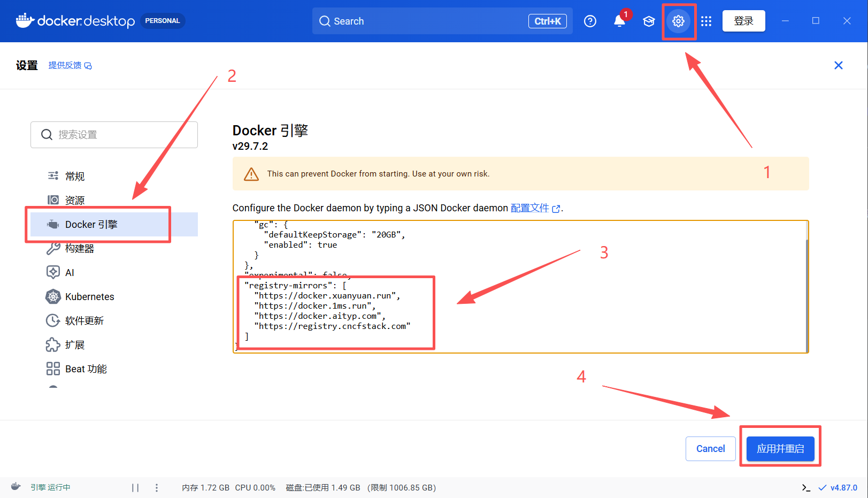Image resolution: width=868 pixels, height=498 pixels.
Task: Close the settings panel with X
Action: pos(839,65)
